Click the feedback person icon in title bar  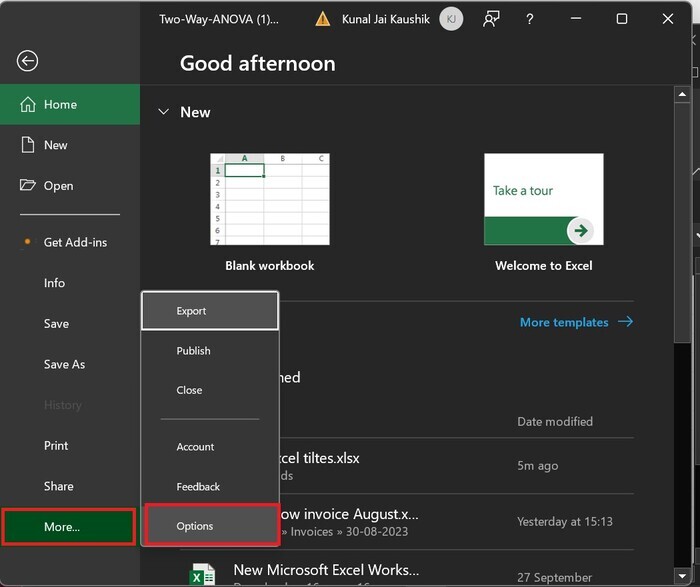[491, 19]
